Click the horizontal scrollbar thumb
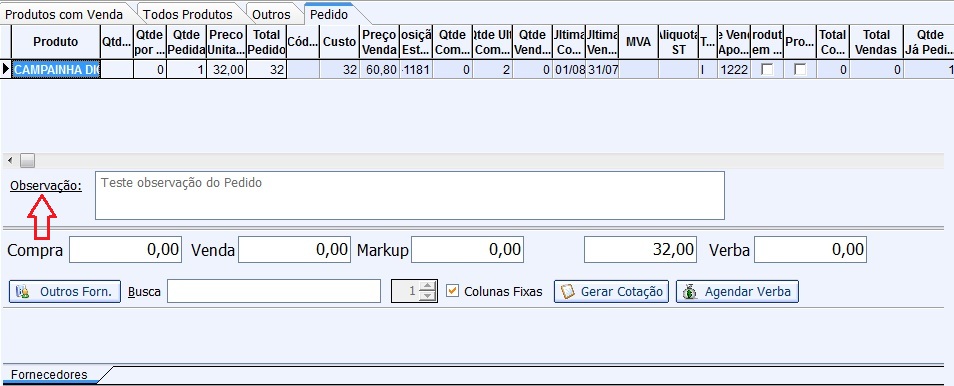This screenshot has height=386, width=954. (x=27, y=160)
